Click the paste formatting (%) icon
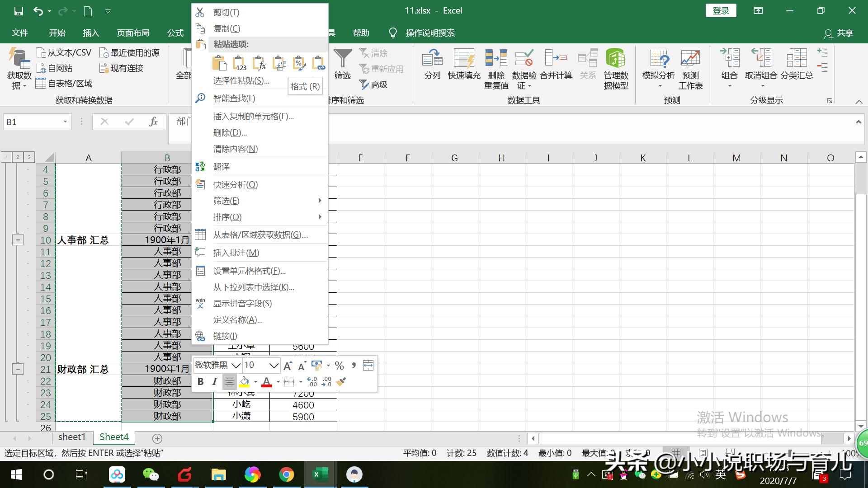Image resolution: width=868 pixels, height=488 pixels. (299, 63)
